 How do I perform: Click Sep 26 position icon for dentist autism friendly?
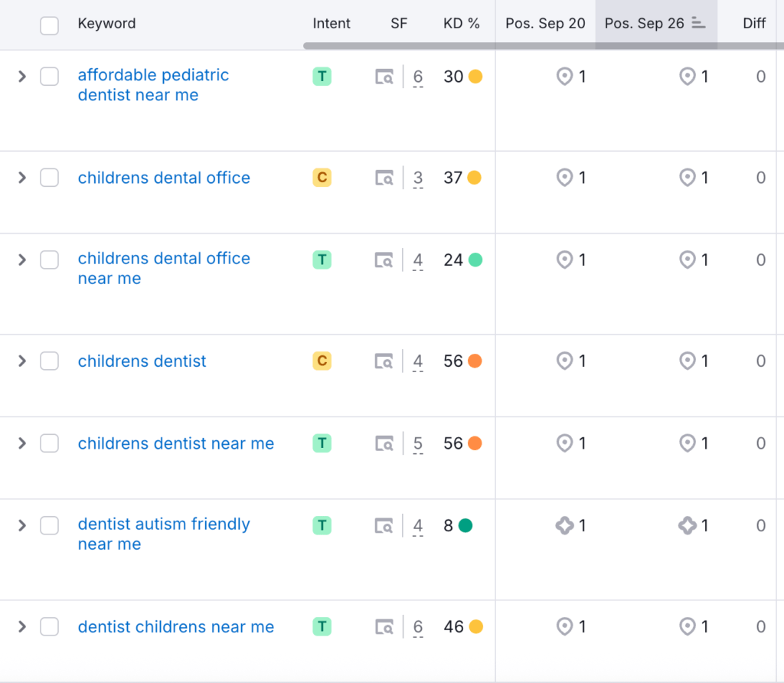(x=687, y=525)
